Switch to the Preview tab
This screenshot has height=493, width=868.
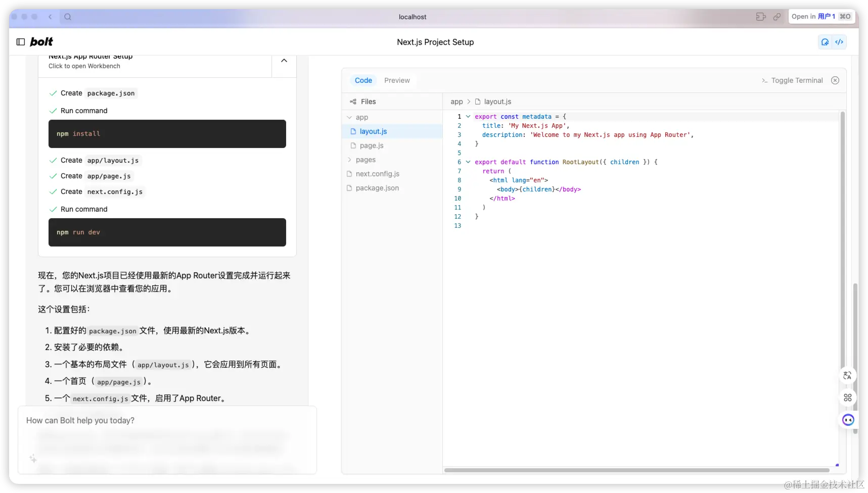click(x=397, y=80)
